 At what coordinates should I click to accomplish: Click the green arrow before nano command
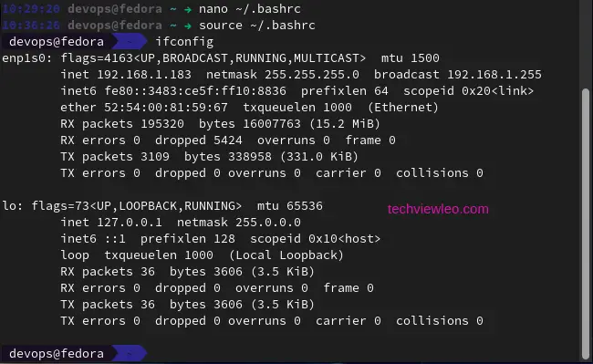coord(188,9)
